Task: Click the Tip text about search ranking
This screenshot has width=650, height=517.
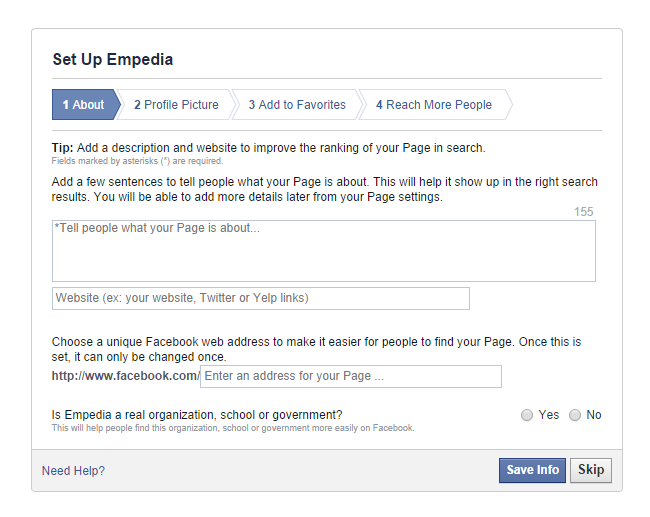Action: 268,148
